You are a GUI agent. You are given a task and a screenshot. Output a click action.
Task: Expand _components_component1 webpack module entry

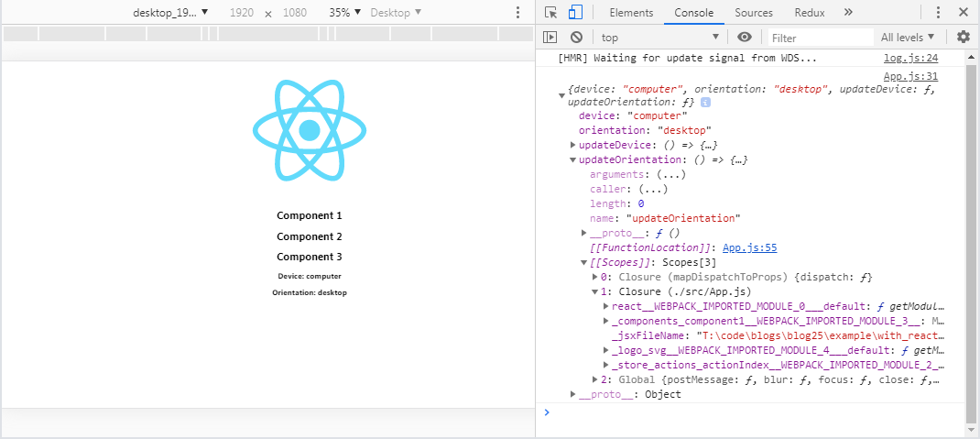point(605,321)
